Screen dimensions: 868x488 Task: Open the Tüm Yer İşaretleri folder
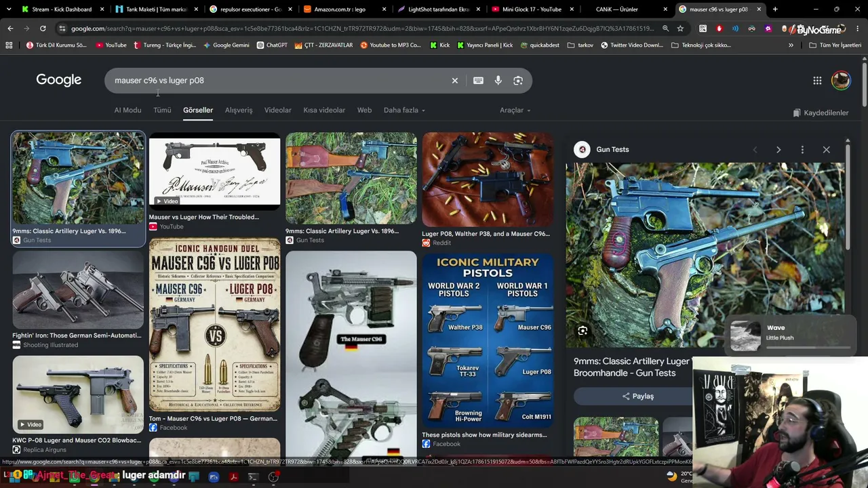coord(835,45)
